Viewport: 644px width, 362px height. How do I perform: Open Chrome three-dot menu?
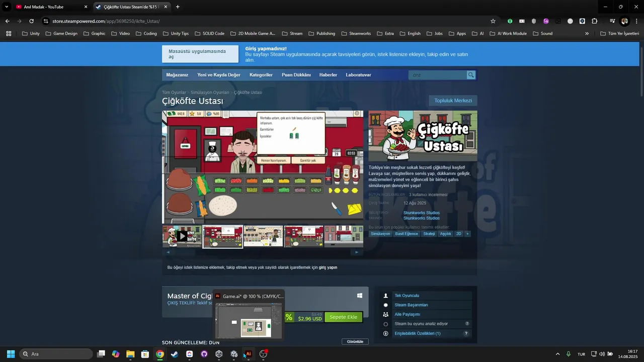635,21
